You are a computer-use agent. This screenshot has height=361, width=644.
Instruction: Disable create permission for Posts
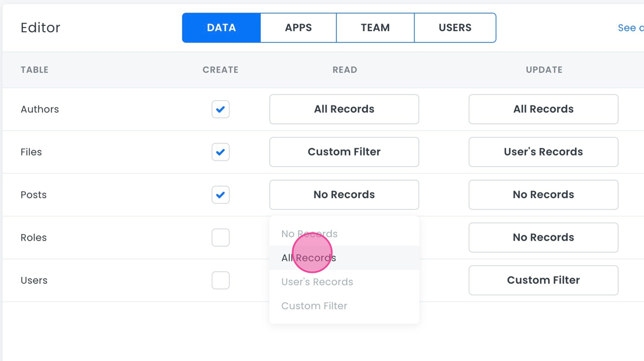pos(220,195)
